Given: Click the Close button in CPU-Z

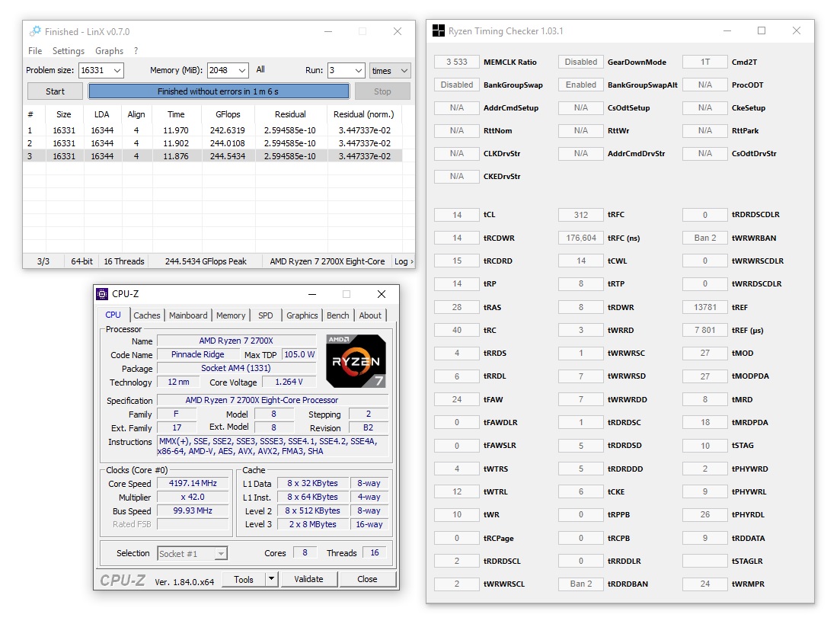Looking at the screenshot, I should coord(367,579).
